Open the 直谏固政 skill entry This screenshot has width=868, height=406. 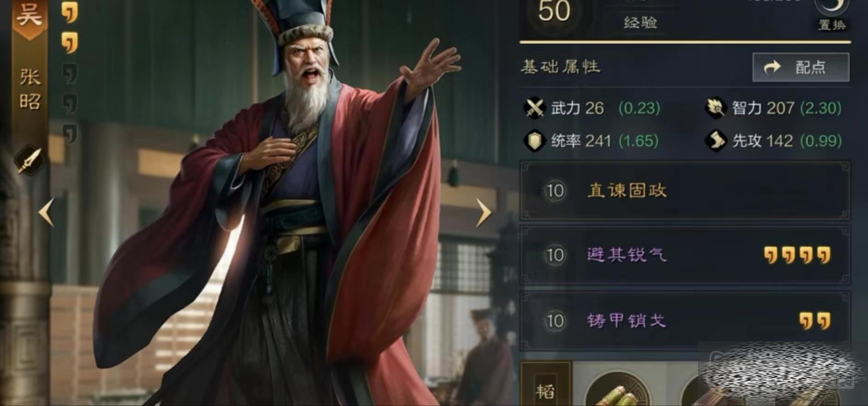[685, 191]
